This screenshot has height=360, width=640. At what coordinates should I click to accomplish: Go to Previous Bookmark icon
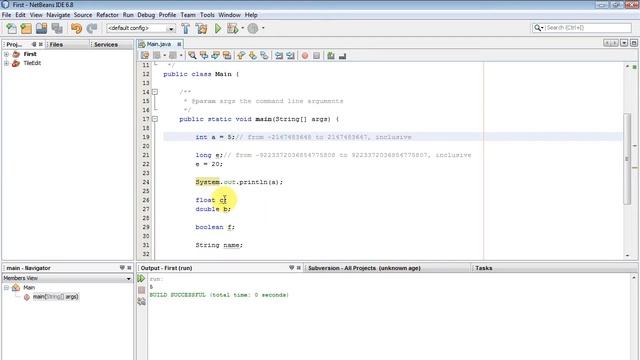click(241, 56)
